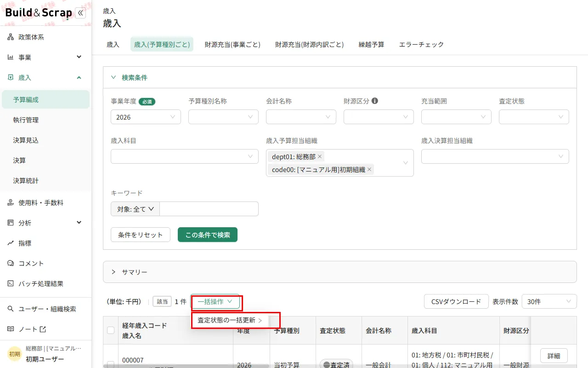
Task: Open the 対象: 全て keyword scope dropdown
Action: coord(135,209)
